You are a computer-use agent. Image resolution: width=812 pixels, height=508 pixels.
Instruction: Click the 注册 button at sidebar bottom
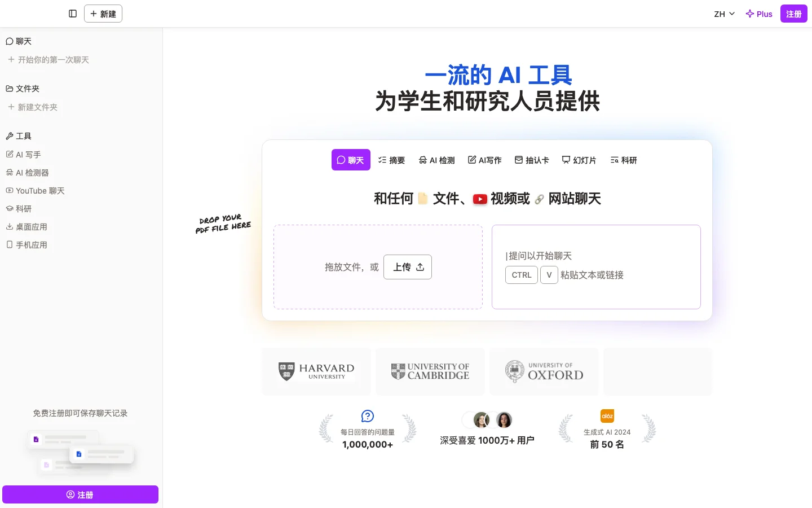pos(80,494)
